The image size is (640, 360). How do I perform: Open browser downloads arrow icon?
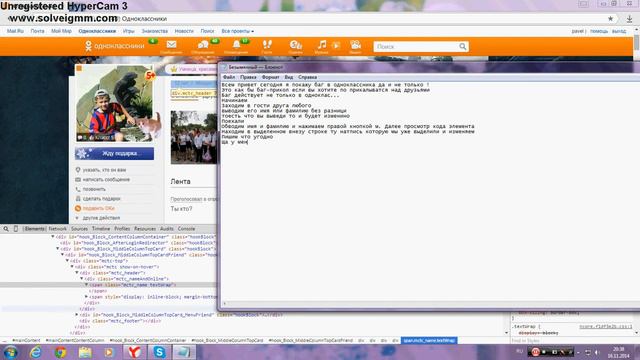[629, 19]
